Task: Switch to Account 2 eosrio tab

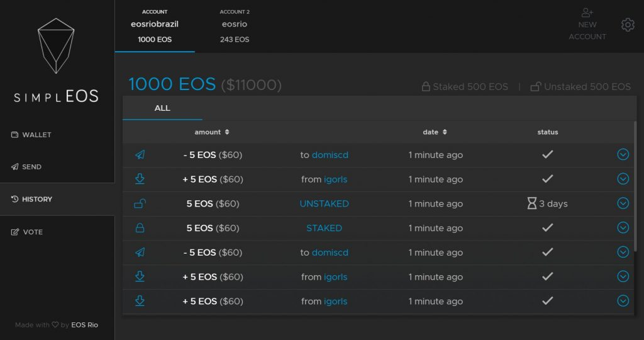Action: (x=235, y=26)
